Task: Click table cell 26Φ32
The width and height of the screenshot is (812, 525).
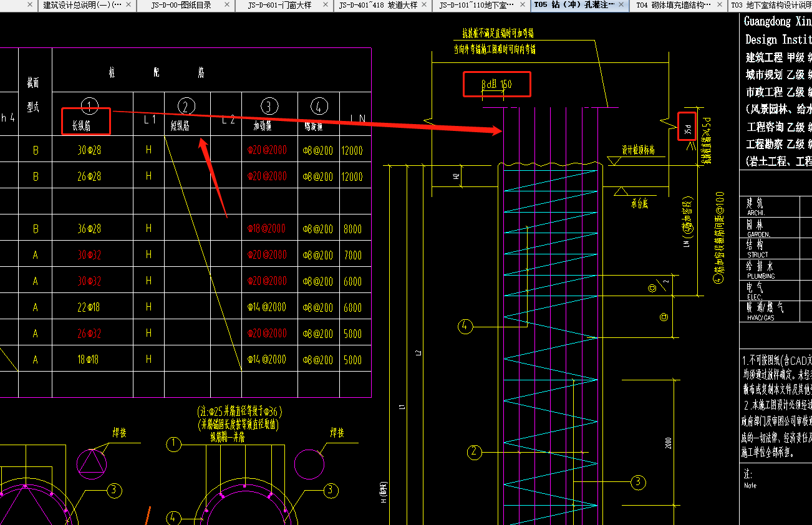Action: (89, 334)
